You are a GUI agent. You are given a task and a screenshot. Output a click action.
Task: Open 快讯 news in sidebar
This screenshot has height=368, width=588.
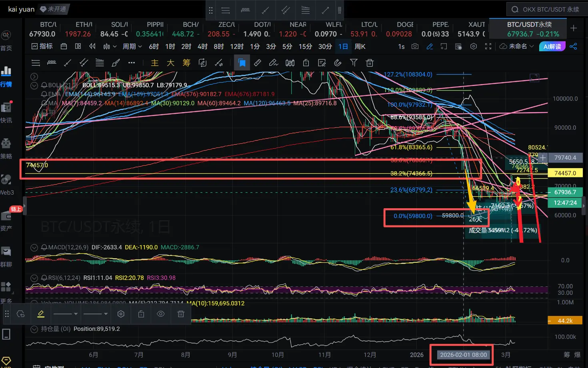[x=6, y=112]
